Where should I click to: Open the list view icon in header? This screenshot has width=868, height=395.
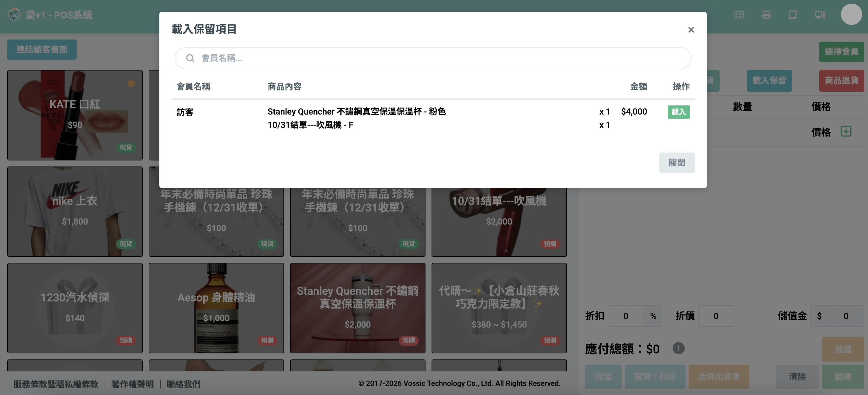pos(739,15)
